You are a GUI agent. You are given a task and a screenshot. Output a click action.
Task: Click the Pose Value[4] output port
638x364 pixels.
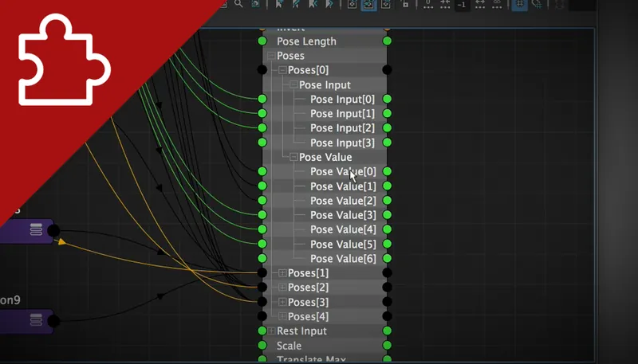coord(388,229)
